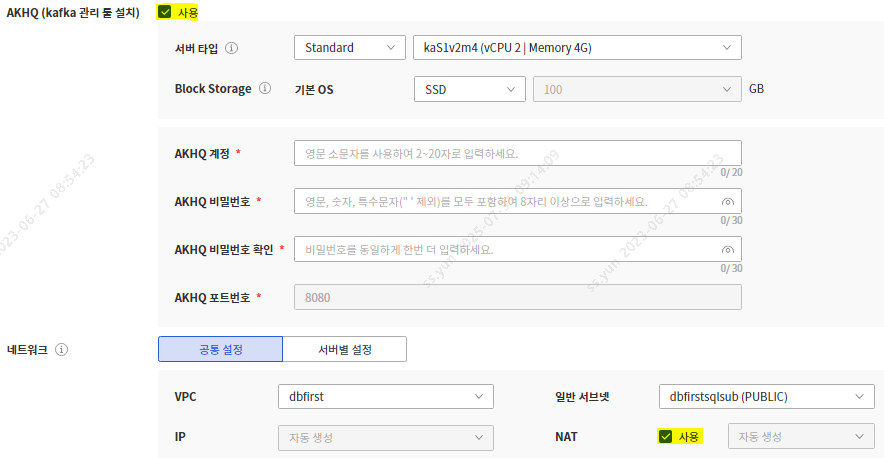The height and width of the screenshot is (458, 884).
Task: Click the AKHQ 비밀번호 input field
Action: (505, 201)
